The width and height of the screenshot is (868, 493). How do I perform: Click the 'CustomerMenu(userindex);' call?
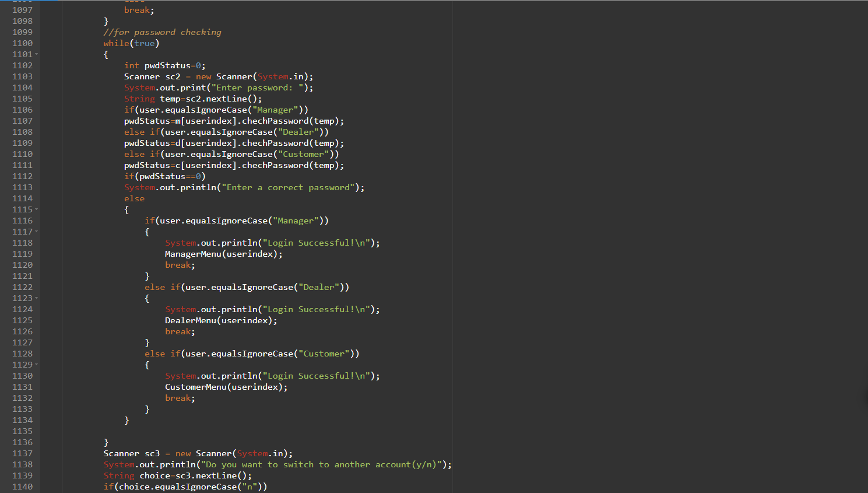click(x=226, y=387)
